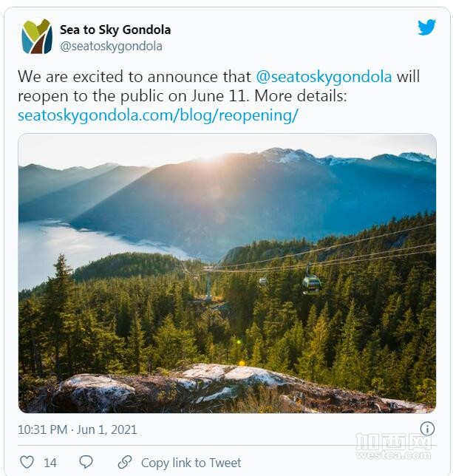Click the like count 14
453x476 pixels.
[50, 463]
